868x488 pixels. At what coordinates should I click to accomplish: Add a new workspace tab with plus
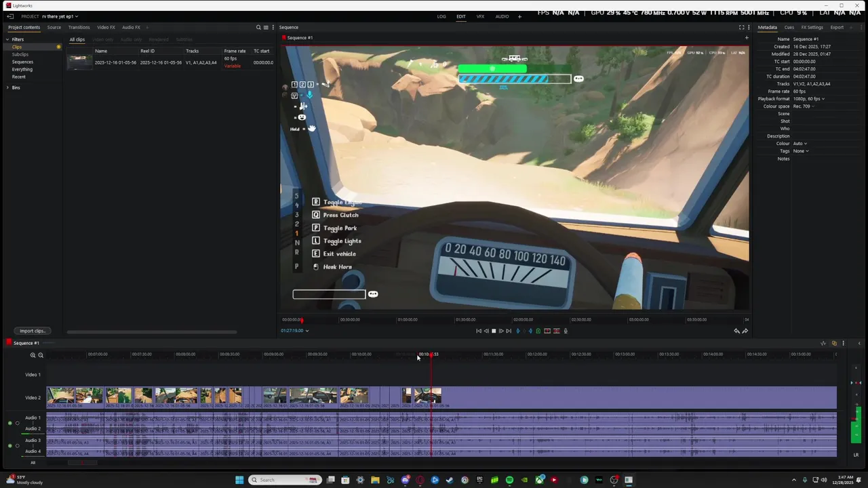(x=519, y=16)
